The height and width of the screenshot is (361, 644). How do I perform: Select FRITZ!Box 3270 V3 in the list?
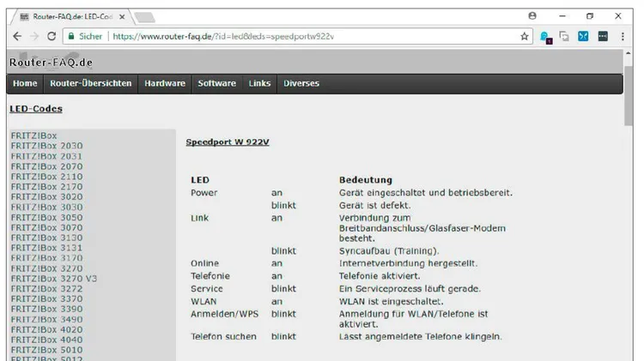(x=54, y=279)
